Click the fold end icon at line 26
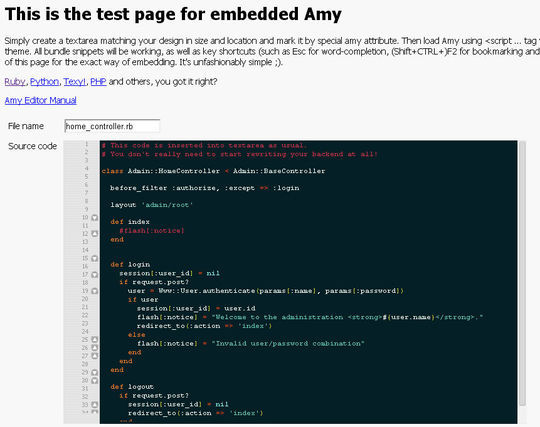 tap(94, 348)
